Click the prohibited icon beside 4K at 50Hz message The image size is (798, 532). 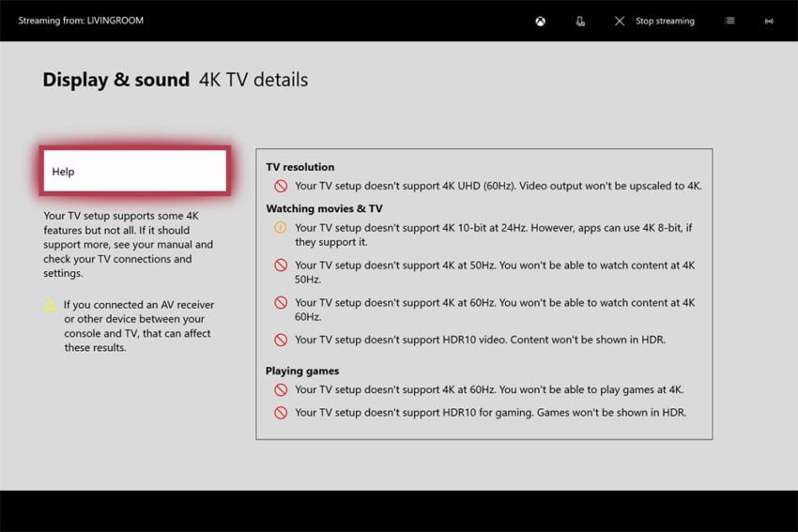pos(281,265)
